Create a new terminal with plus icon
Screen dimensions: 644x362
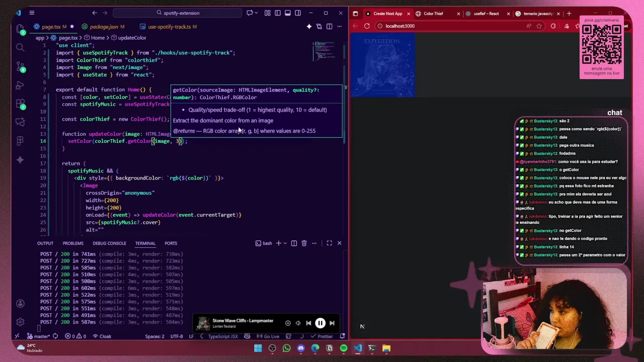pos(278,243)
